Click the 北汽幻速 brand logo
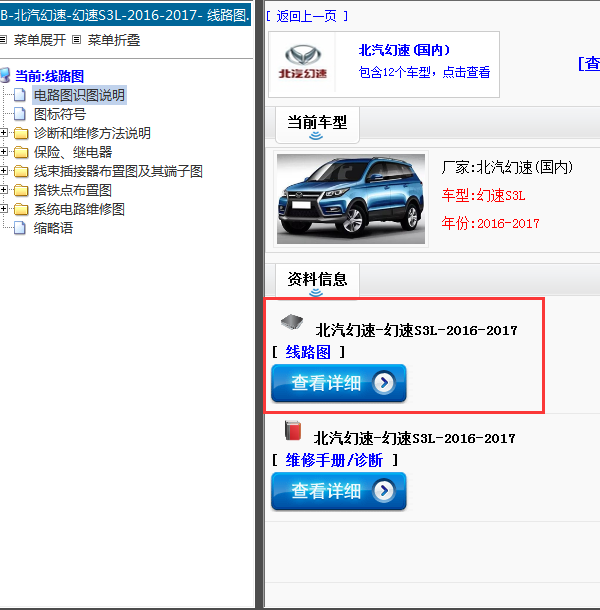This screenshot has width=600, height=610. [302, 63]
